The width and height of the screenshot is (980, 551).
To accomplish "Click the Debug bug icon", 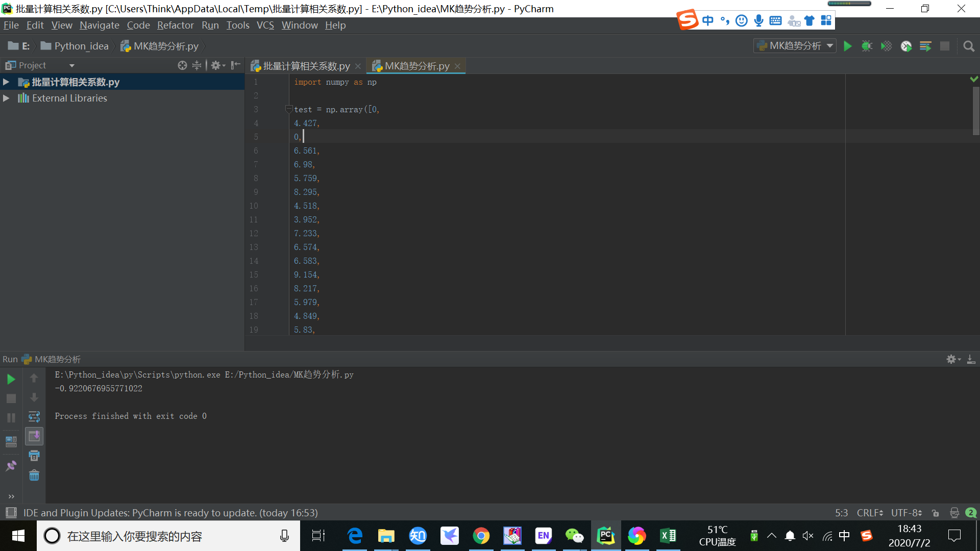I will click(867, 46).
